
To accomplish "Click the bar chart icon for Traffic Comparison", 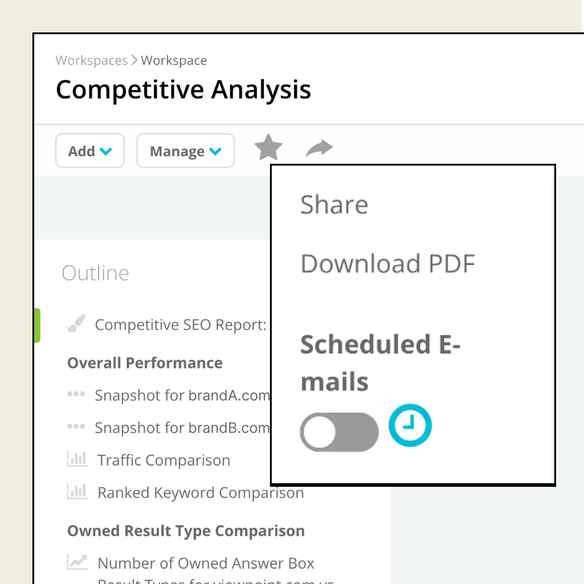I will pyautogui.click(x=77, y=459).
